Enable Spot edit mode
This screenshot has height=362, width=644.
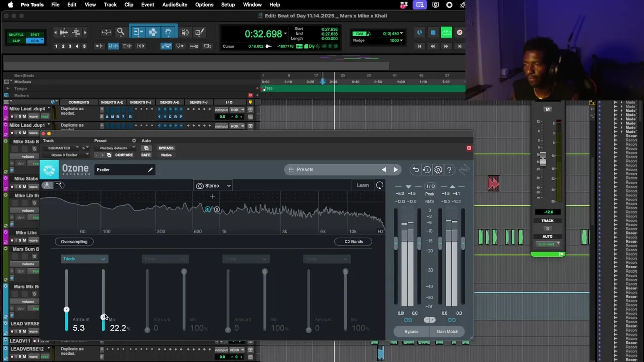[x=35, y=35]
